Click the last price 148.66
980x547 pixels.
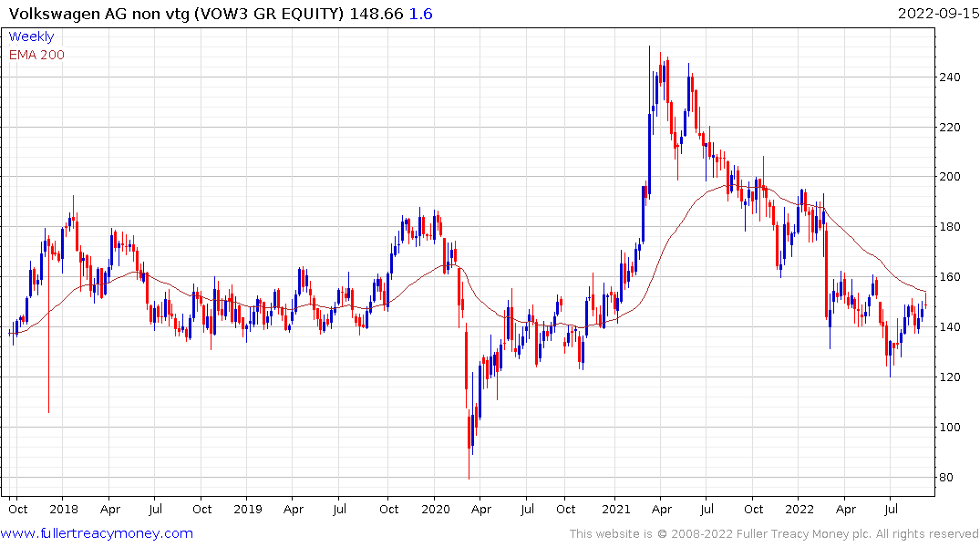click(377, 14)
